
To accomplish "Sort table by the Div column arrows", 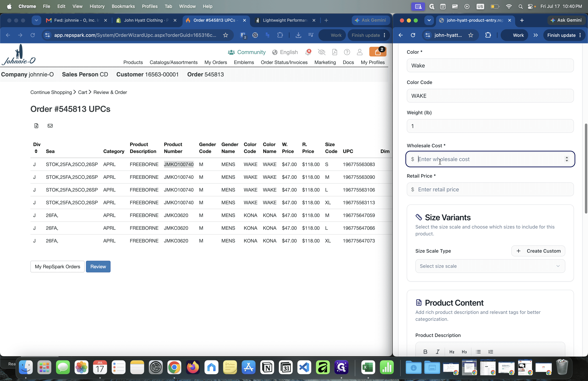I will coord(36,151).
